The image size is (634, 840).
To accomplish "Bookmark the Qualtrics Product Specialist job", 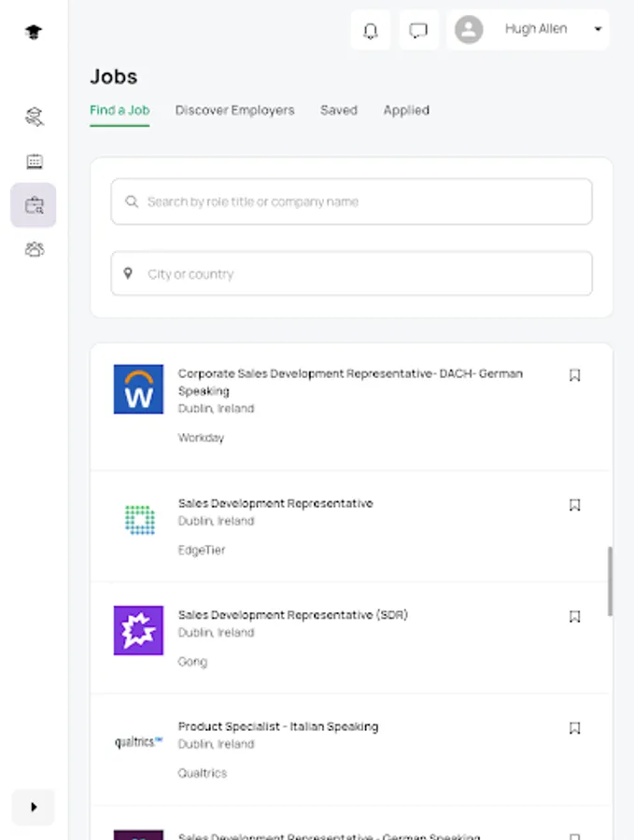I will [x=575, y=728].
